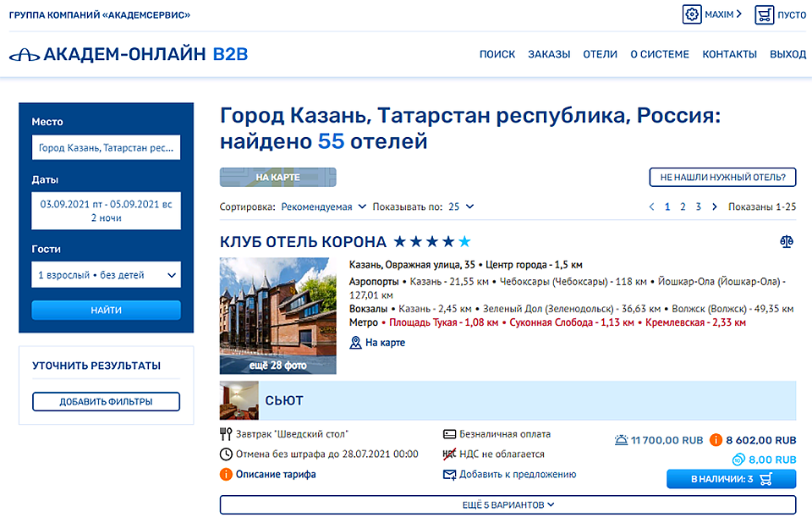Click the НЕ НАШЛИ НУЖНЫЙ ОТЕЛЬ? button
This screenshot has height=523, width=812.
722,177
